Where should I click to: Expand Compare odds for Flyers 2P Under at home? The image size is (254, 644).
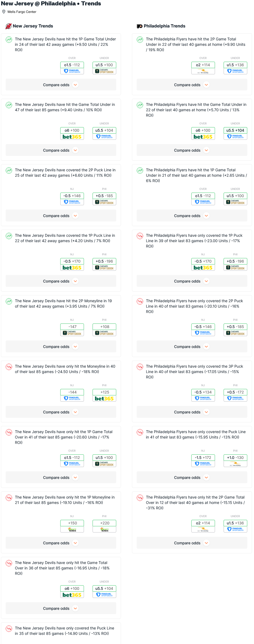[x=192, y=85]
